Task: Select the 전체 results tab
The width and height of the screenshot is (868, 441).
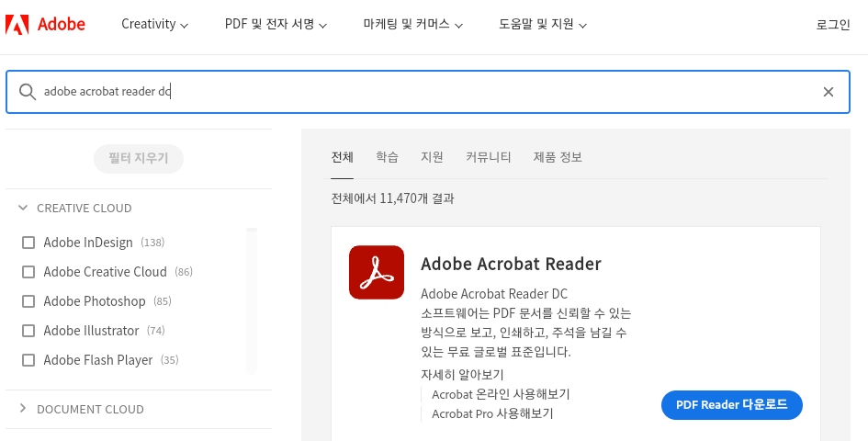Action: (x=342, y=157)
